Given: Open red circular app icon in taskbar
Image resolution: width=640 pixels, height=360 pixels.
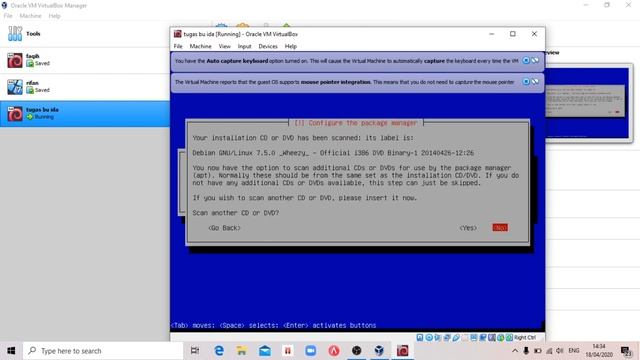Looking at the screenshot, I should pyautogui.click(x=334, y=351).
